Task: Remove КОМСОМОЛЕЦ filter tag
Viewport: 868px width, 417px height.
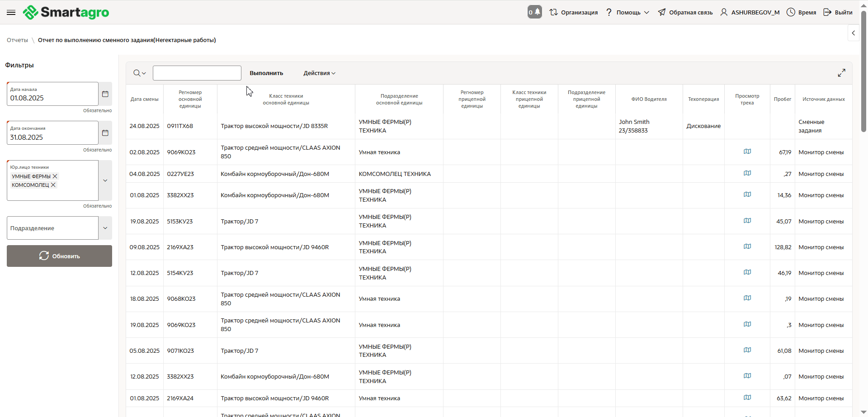Action: [53, 185]
